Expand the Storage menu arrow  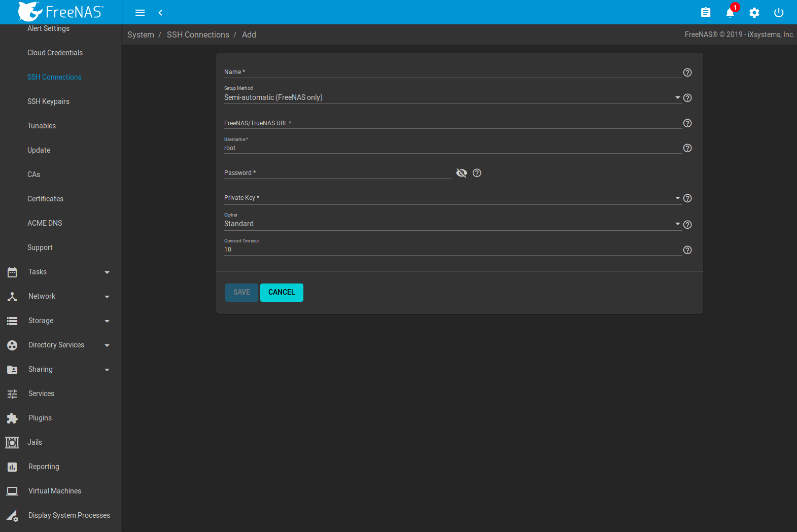pyautogui.click(x=107, y=321)
